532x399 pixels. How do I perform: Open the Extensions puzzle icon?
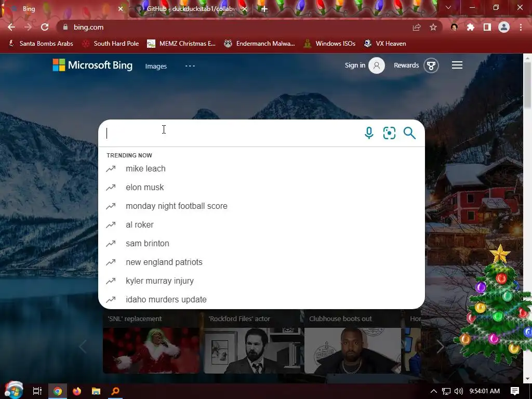coord(471,27)
